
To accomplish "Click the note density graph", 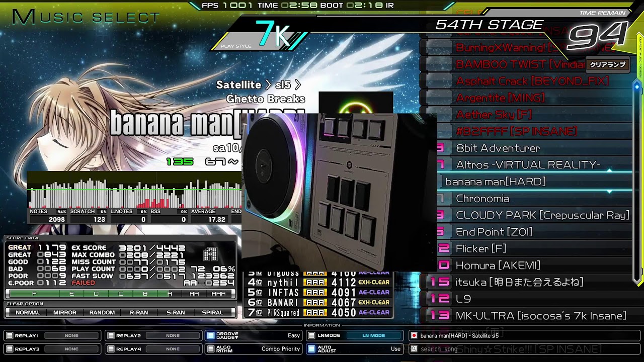I will pos(135,190).
